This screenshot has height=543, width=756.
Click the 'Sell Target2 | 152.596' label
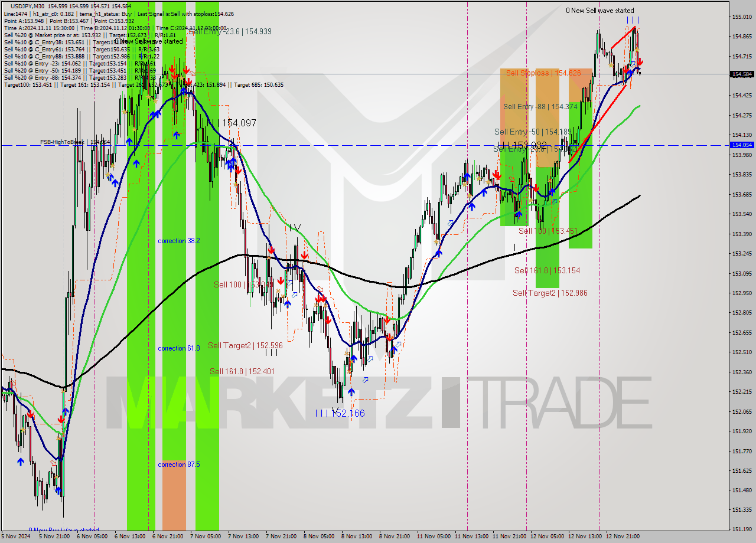pos(245,345)
